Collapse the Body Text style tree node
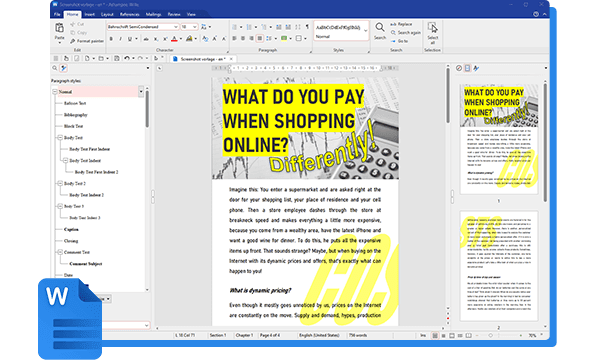Viewport: 600px width, 360px height. [x=60, y=137]
